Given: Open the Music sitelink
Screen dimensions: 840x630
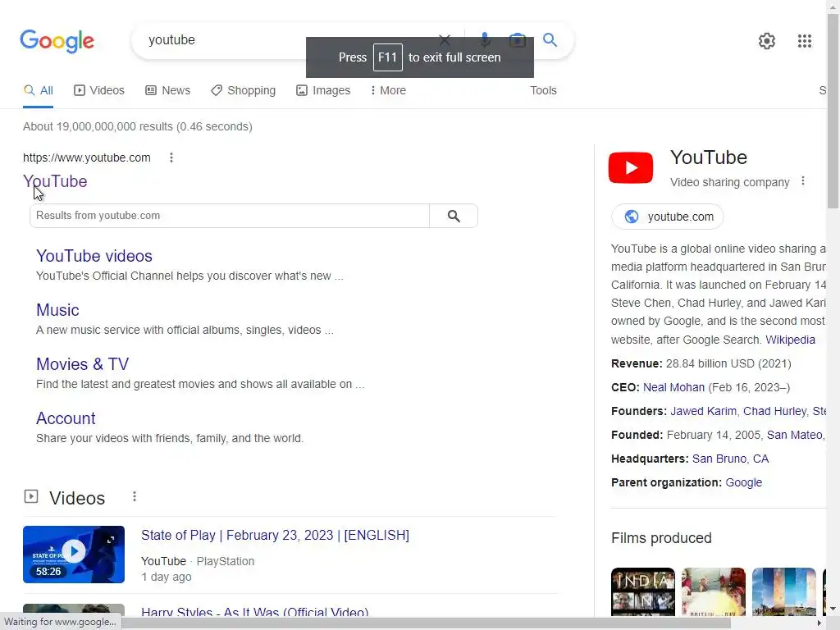Looking at the screenshot, I should 57,310.
